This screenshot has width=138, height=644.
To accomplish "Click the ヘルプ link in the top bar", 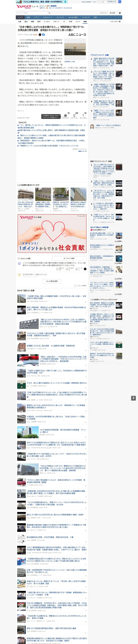I will tap(94, 2).
